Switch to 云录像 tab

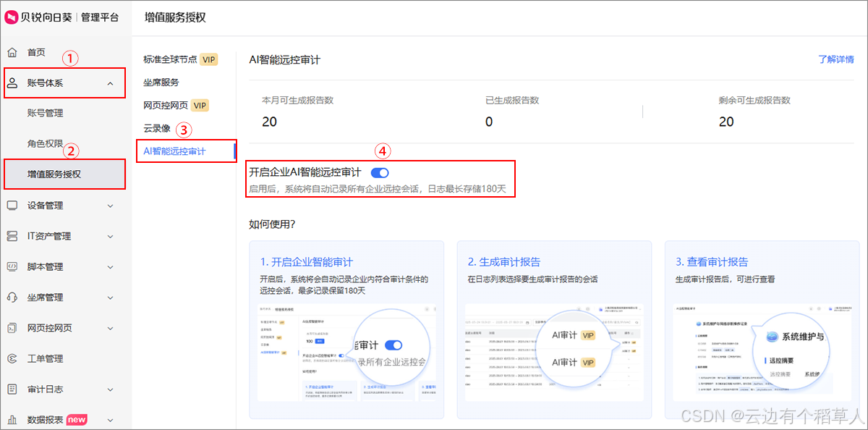click(156, 129)
